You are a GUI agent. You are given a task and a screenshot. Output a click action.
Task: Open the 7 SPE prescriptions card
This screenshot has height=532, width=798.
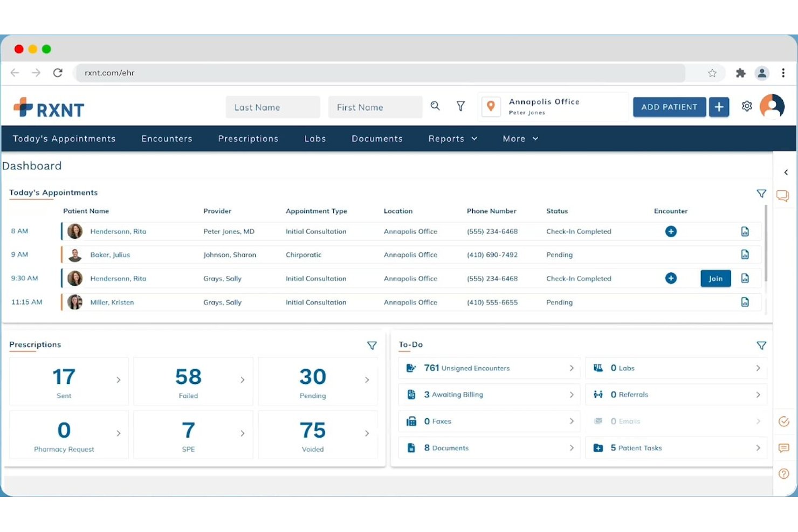(x=193, y=435)
